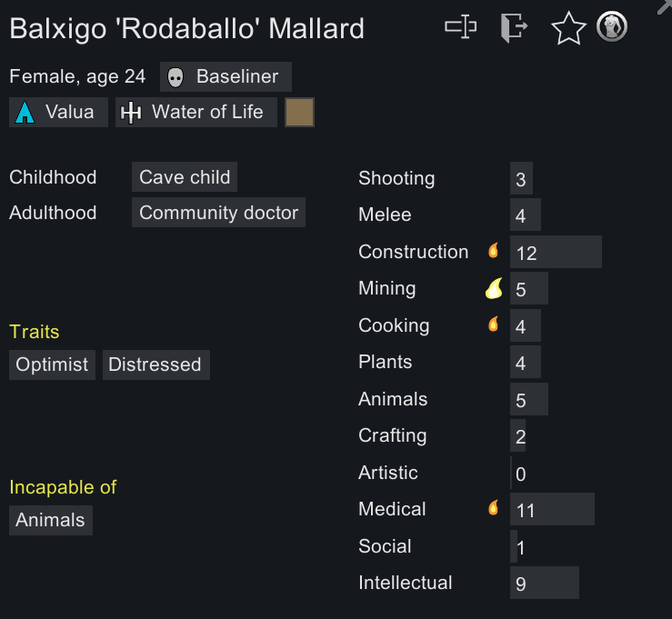The image size is (672, 619).
Task: Click the Cave child childhood backstory
Action: click(x=185, y=177)
